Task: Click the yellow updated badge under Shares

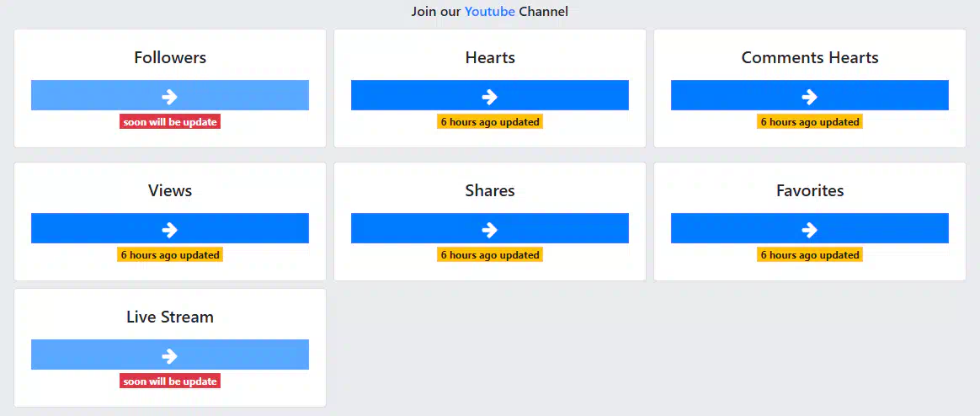Action: (490, 254)
